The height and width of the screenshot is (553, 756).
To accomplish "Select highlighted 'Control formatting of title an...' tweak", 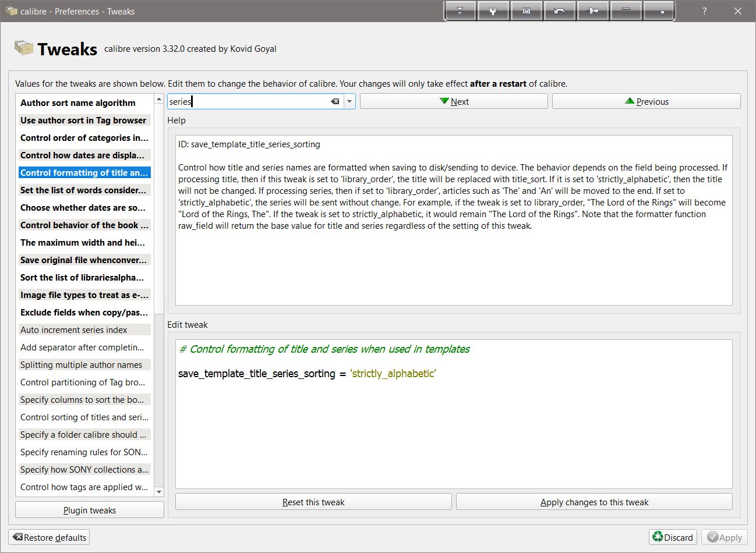I will pos(85,173).
